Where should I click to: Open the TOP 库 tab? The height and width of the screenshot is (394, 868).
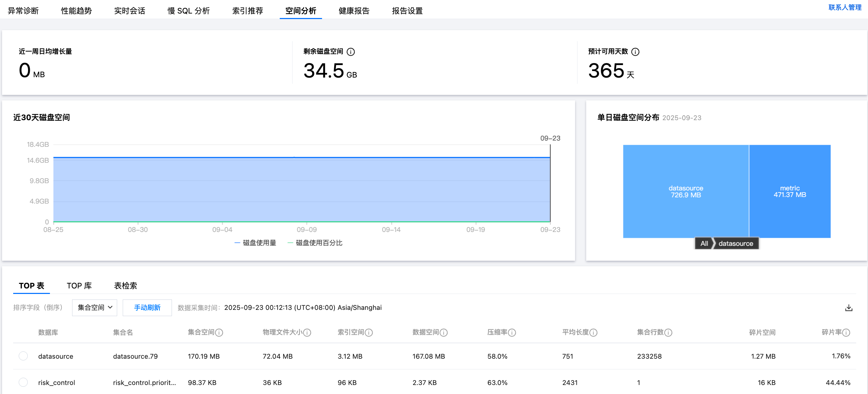79,286
